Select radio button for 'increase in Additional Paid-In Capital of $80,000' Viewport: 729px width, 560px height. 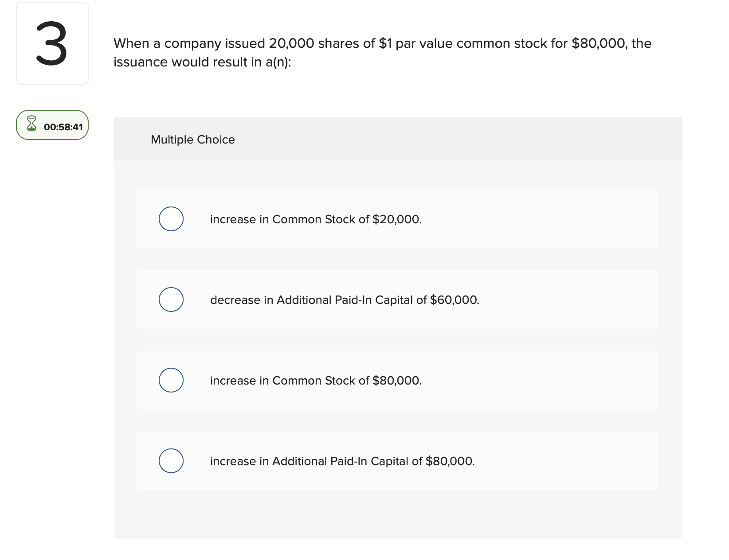pos(171,461)
